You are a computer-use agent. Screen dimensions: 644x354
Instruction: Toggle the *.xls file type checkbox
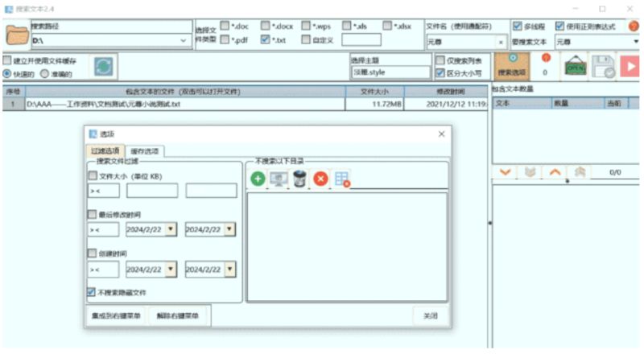coord(347,26)
